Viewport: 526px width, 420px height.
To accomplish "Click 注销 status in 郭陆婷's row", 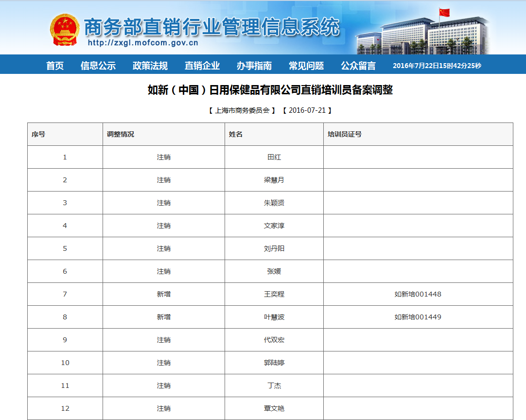I will coord(164,362).
